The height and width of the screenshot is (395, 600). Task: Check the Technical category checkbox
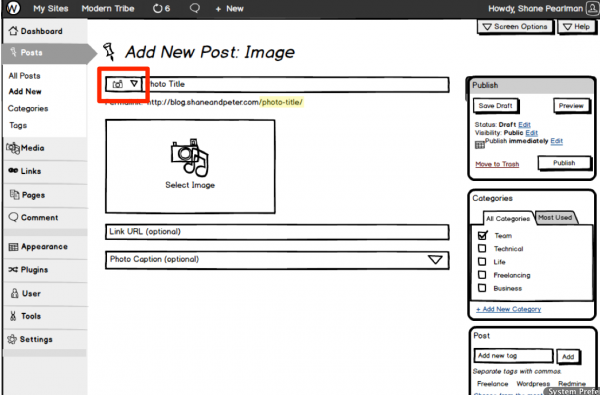pyautogui.click(x=482, y=248)
